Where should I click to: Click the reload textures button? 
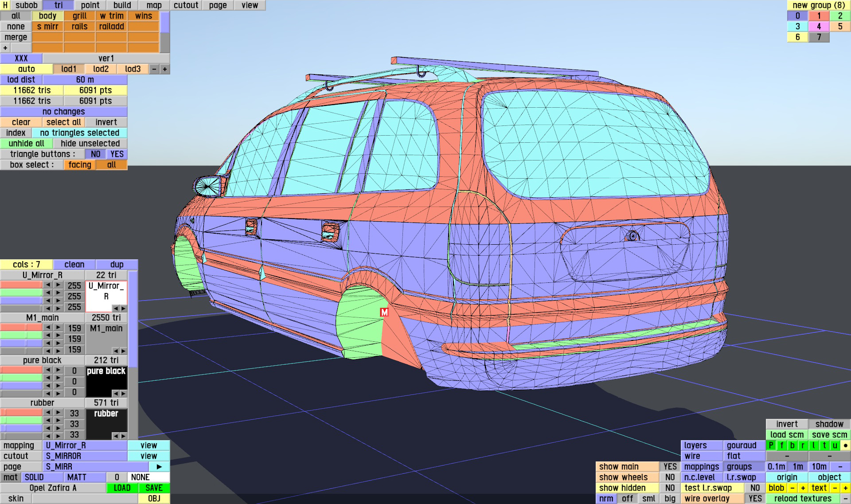803,499
